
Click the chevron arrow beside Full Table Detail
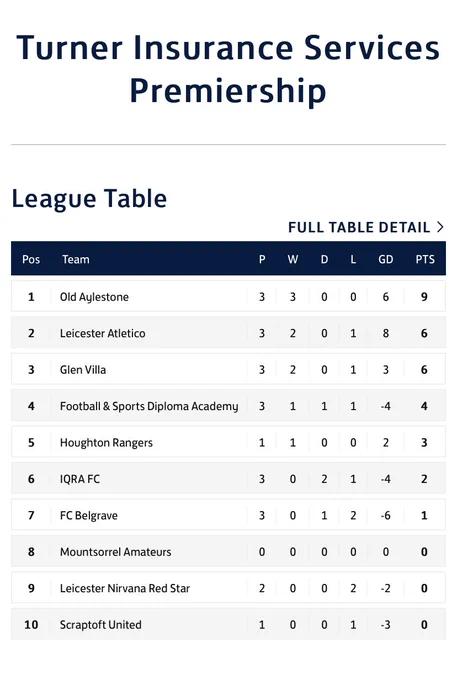click(x=440, y=227)
